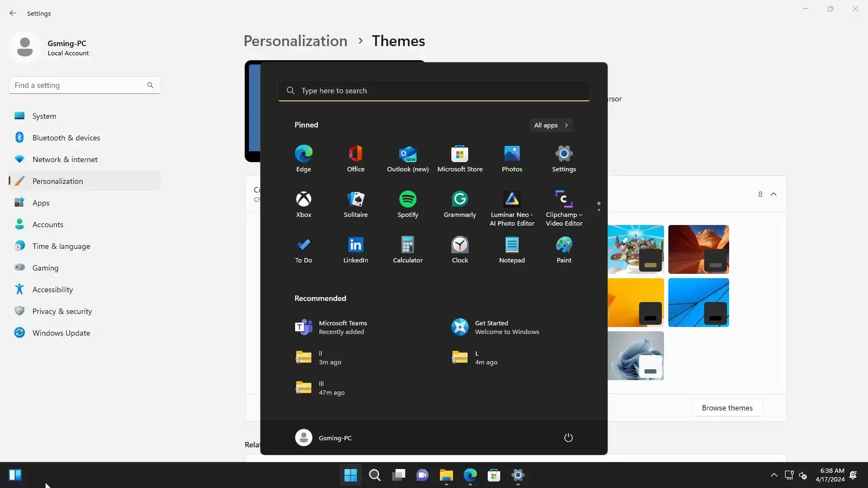Open the Widgets panel from the taskbar corner
This screenshot has height=488, width=868.
tap(15, 476)
